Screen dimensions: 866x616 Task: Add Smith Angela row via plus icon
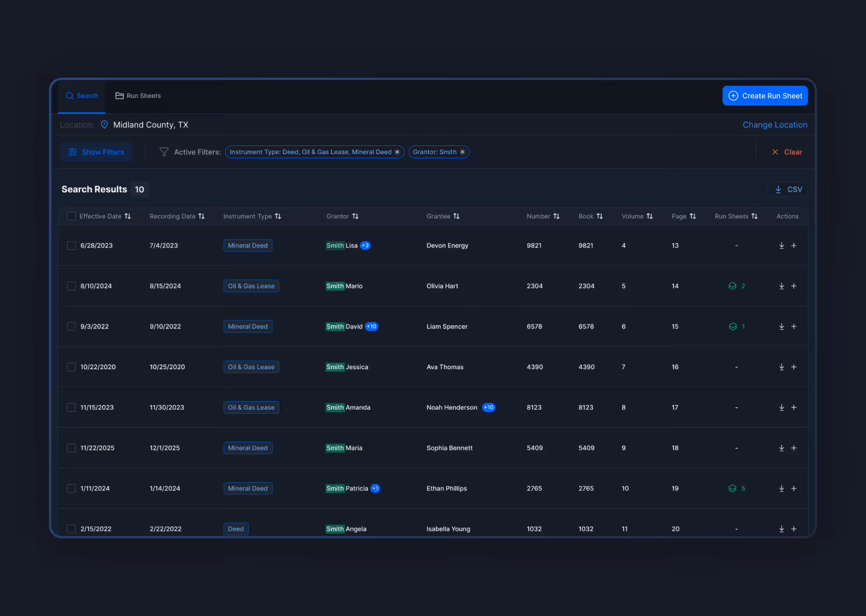[794, 529]
